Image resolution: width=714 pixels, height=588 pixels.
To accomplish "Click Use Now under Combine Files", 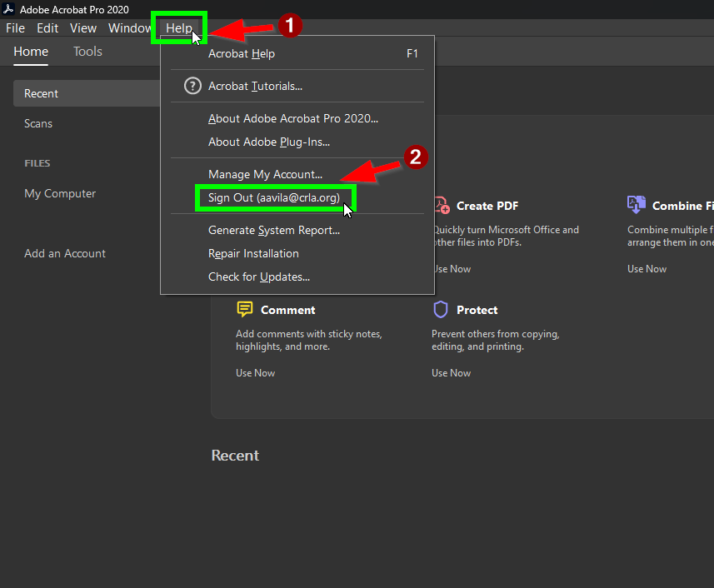I will pos(647,269).
